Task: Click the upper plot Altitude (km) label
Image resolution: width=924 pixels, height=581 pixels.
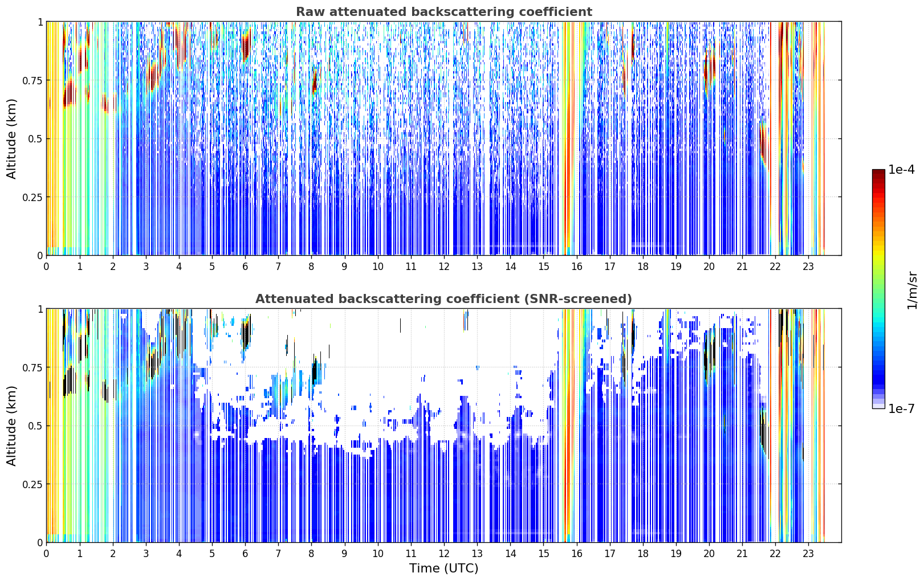Action: tap(12, 138)
